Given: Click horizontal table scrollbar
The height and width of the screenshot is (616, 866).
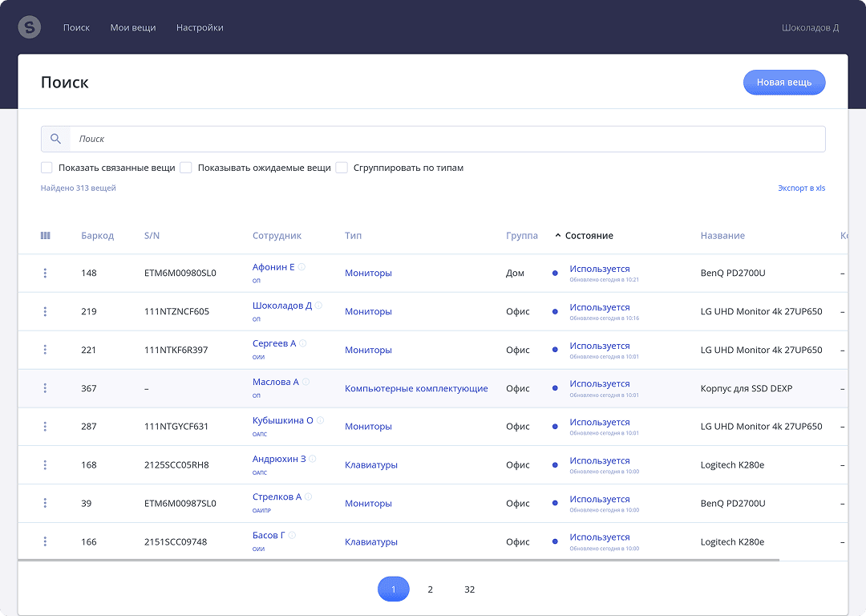Looking at the screenshot, I should pyautogui.click(x=399, y=560).
